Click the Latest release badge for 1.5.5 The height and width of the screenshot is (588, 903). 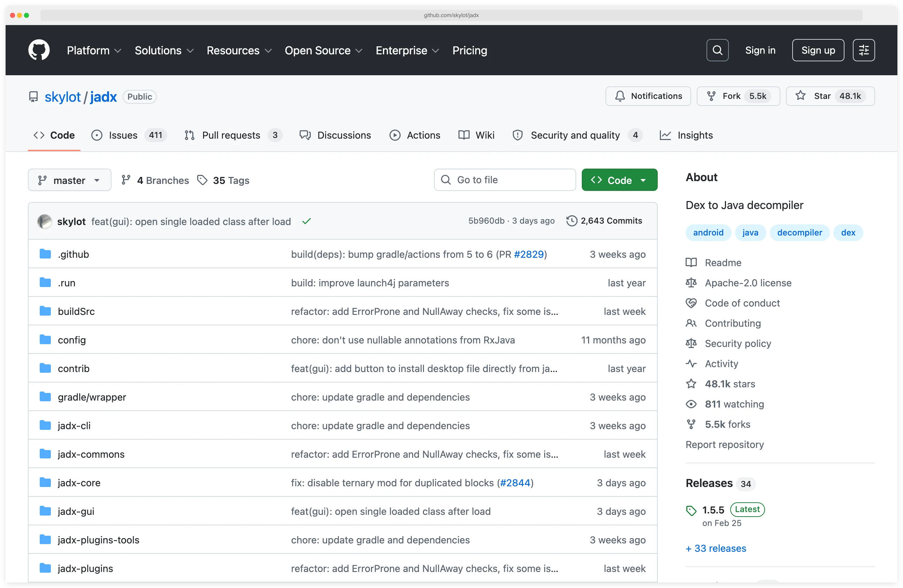(x=747, y=510)
